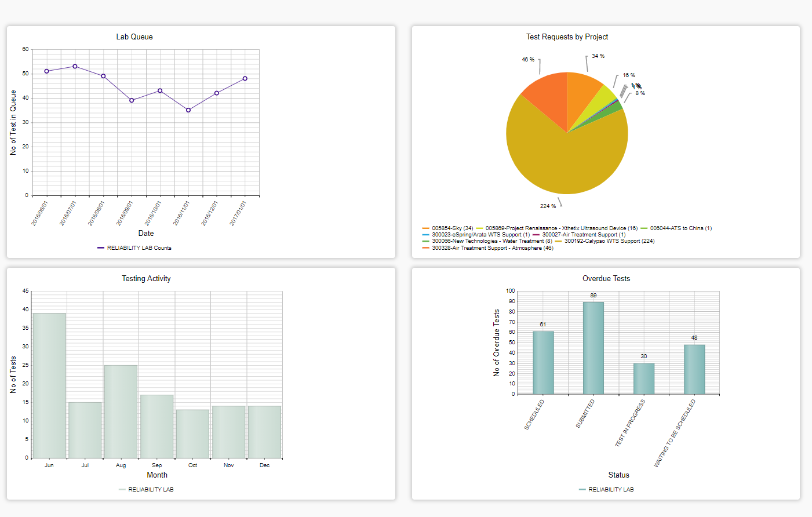Toggle RELIABILITY LAB Counts legend in Lab Queue

(134, 248)
